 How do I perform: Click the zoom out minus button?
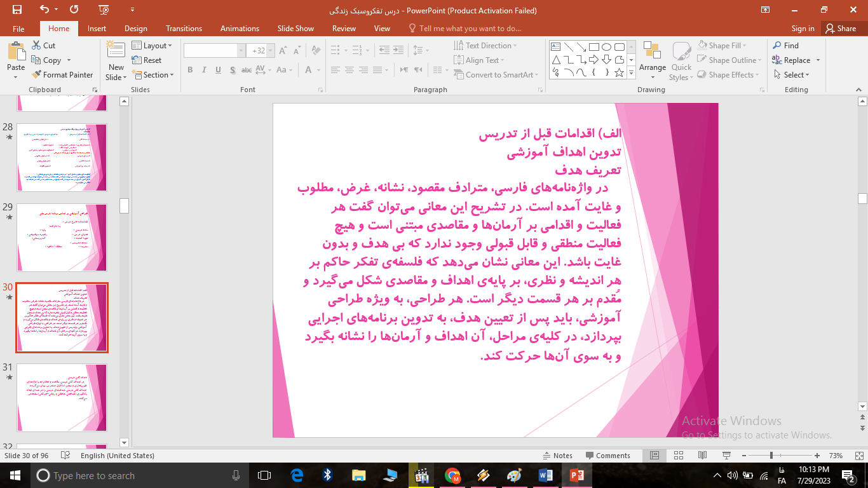point(743,456)
